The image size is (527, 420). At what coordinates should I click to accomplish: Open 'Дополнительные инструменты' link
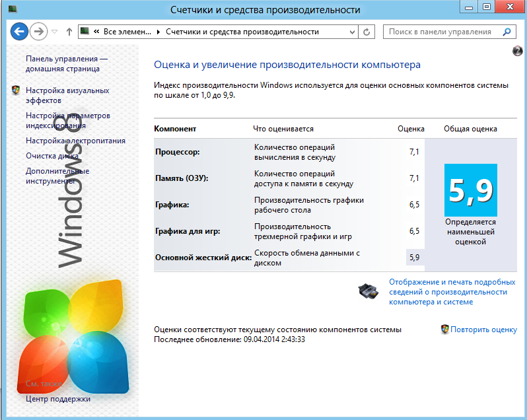point(57,176)
